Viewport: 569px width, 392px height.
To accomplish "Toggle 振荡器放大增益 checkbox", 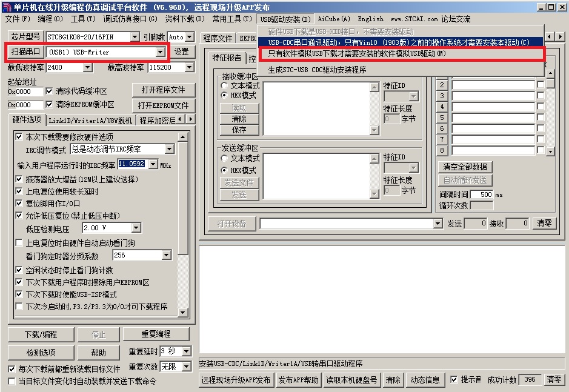I will pos(19,179).
